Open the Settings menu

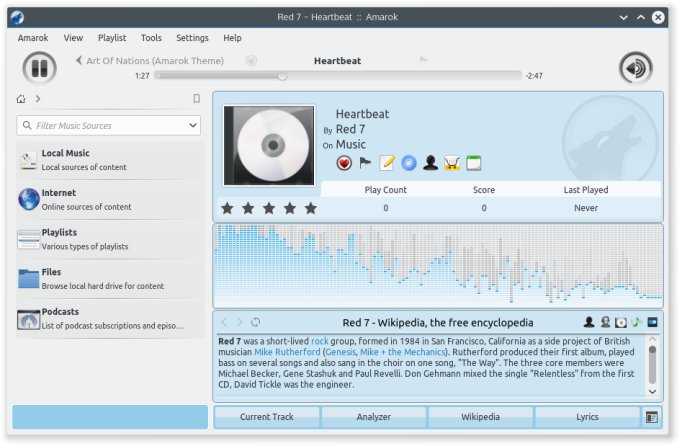point(192,38)
